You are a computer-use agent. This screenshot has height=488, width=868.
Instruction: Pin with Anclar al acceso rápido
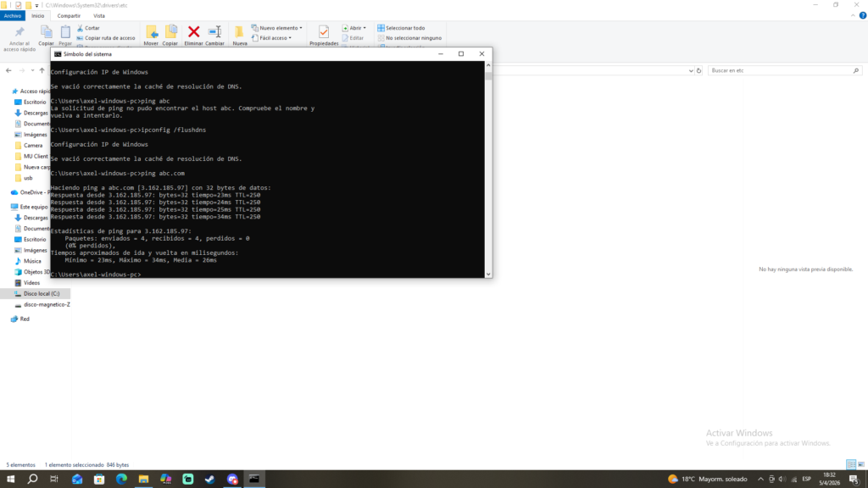[19, 34]
